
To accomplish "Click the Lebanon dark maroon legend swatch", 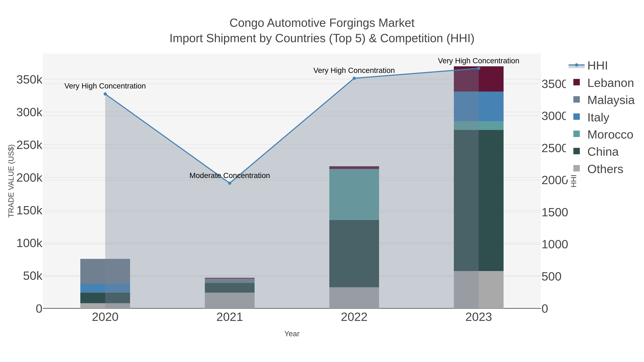I will click(577, 82).
